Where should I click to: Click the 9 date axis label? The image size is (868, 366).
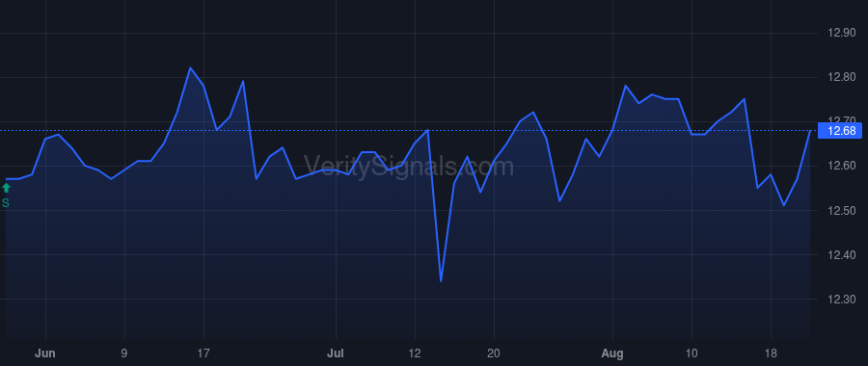click(124, 353)
